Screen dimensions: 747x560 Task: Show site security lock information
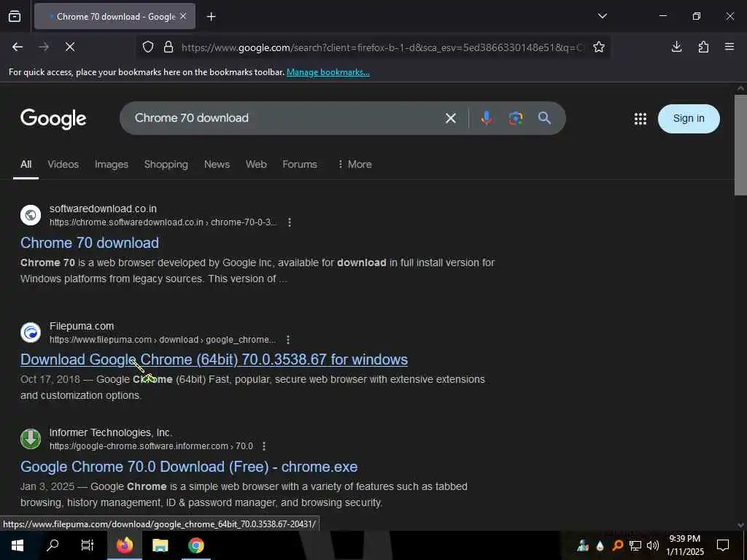point(169,47)
